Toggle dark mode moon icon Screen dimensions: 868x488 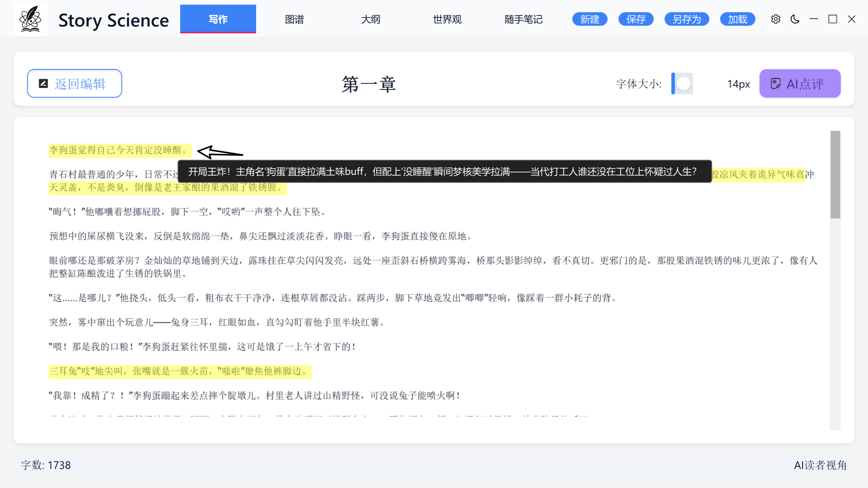795,19
